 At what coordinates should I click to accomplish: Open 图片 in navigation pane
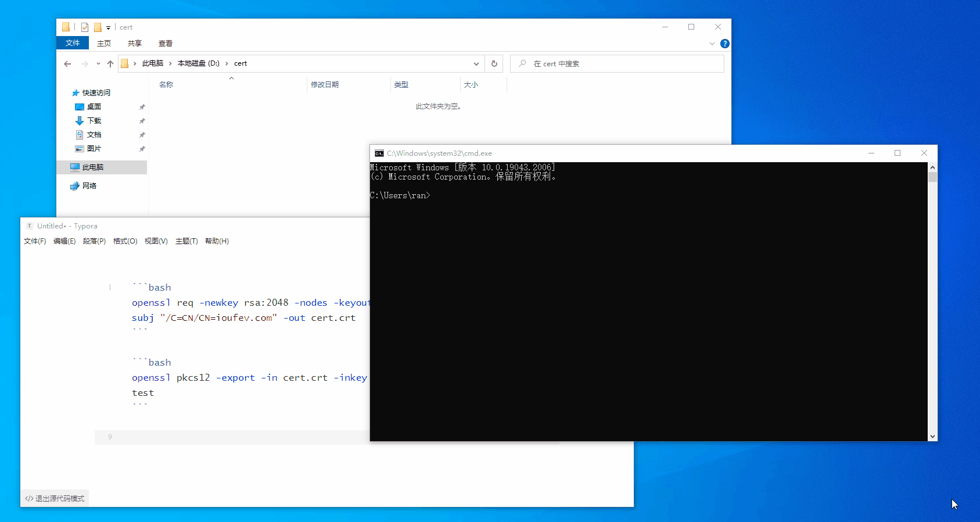pos(94,149)
